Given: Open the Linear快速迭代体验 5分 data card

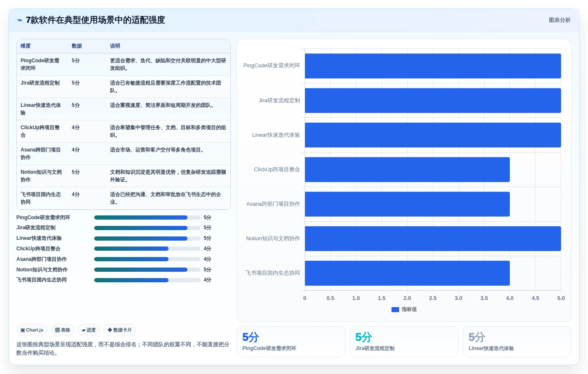Looking at the screenshot, I should click(517, 342).
